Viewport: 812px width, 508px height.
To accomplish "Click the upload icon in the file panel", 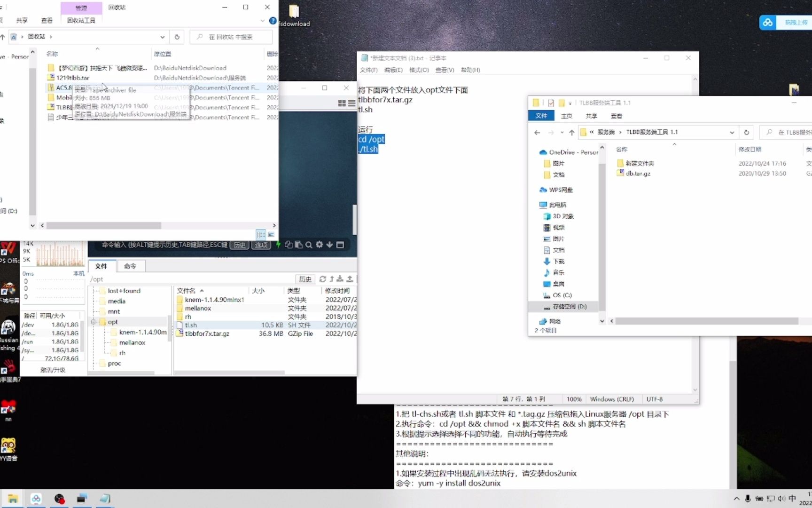I will tap(349, 279).
